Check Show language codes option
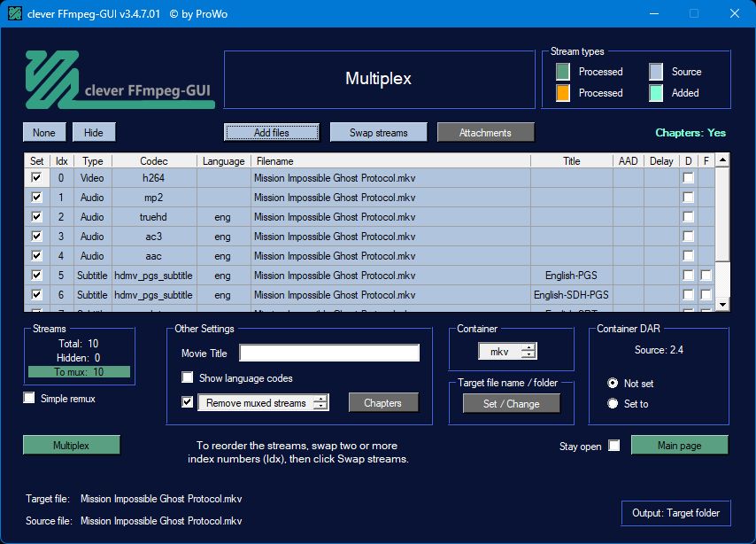This screenshot has width=756, height=544. tap(188, 378)
